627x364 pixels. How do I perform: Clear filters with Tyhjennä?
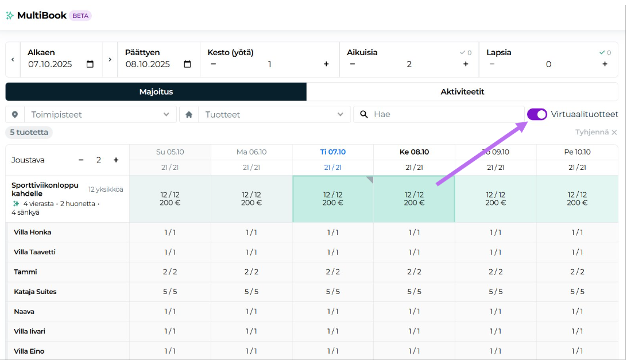coord(596,132)
